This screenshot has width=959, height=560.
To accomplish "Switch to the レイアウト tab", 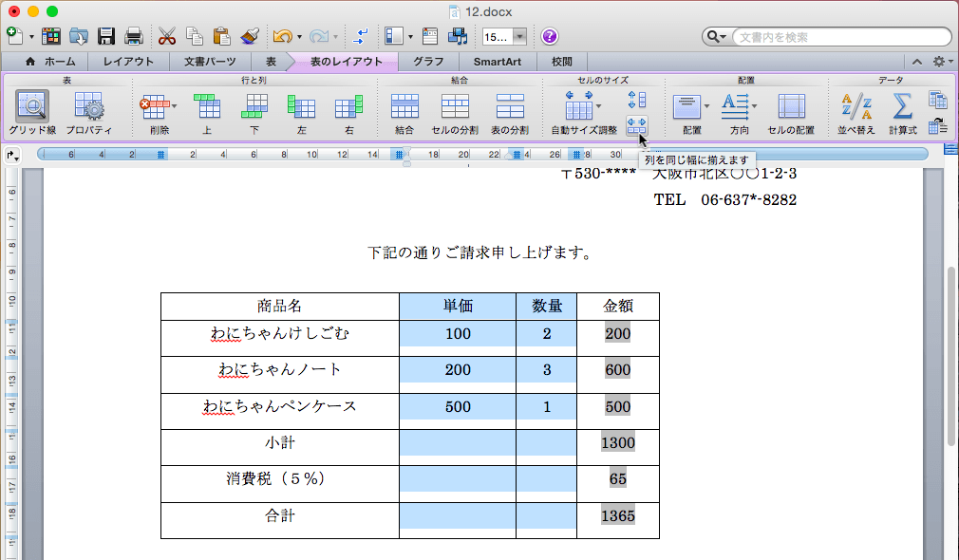I will point(128,62).
